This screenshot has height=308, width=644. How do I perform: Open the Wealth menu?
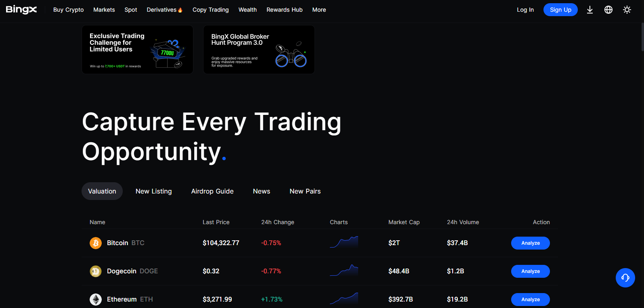coord(248,10)
